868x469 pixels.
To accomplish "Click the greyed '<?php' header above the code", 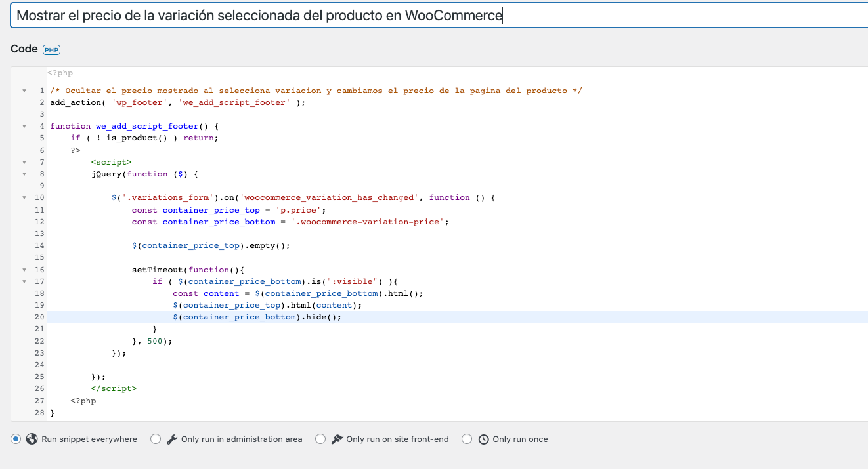I will [x=60, y=73].
